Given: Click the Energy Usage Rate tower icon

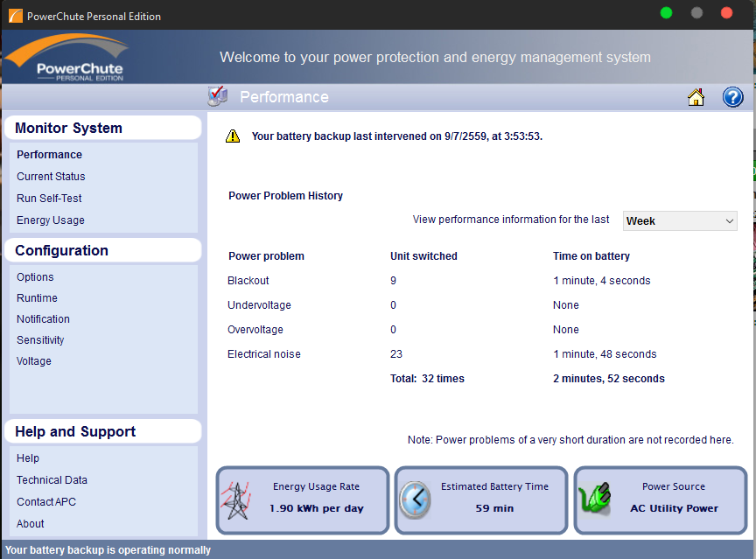Looking at the screenshot, I should (x=235, y=500).
